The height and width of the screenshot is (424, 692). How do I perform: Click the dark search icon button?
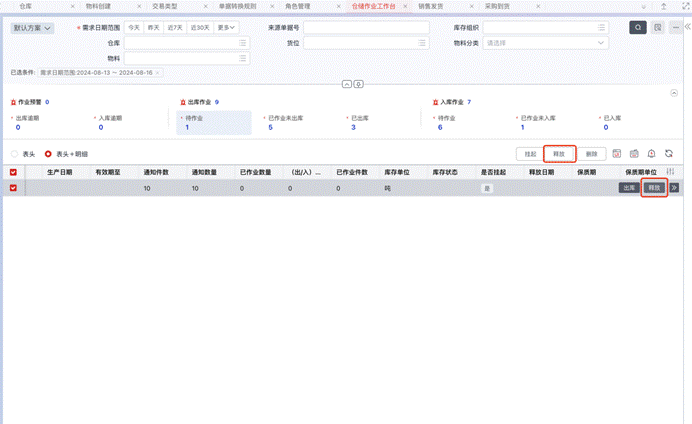click(637, 28)
